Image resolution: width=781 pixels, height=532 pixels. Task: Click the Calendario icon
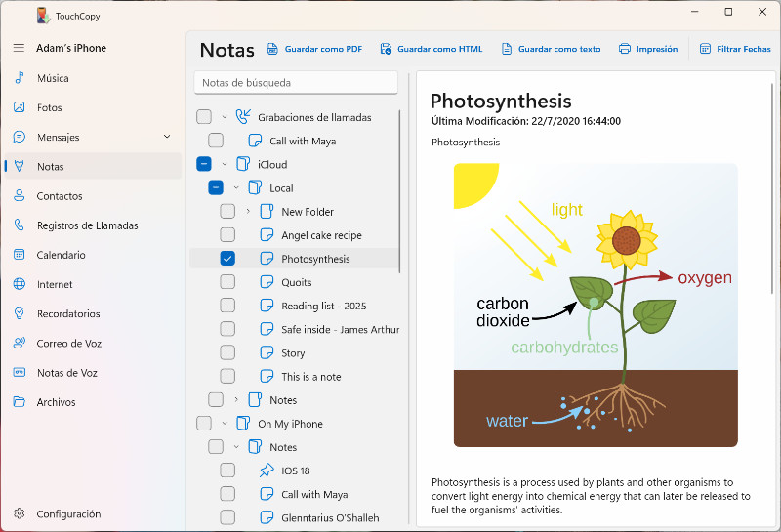click(19, 254)
